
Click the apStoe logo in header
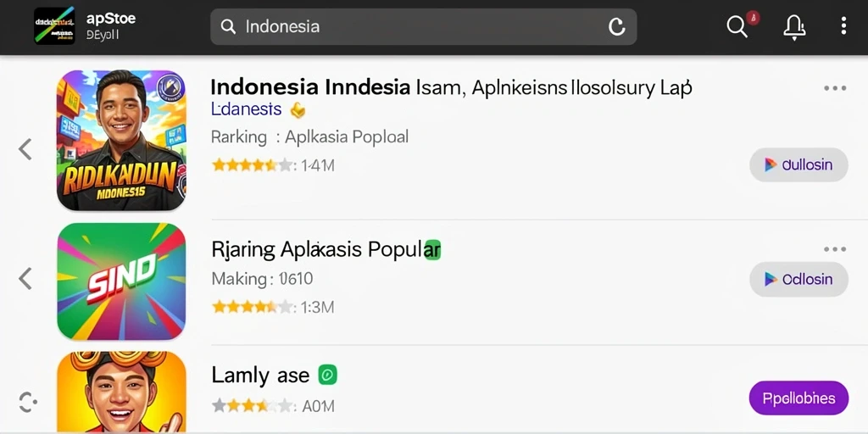54,26
